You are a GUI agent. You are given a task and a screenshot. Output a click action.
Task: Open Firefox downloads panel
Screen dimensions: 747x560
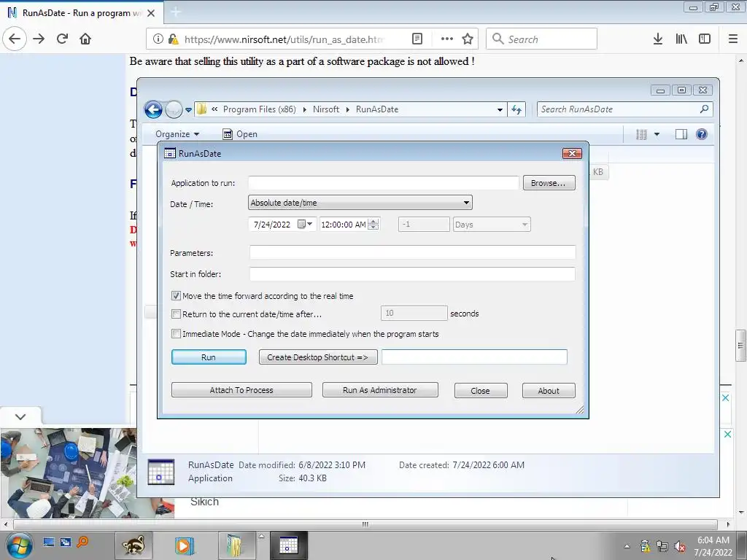(x=658, y=39)
